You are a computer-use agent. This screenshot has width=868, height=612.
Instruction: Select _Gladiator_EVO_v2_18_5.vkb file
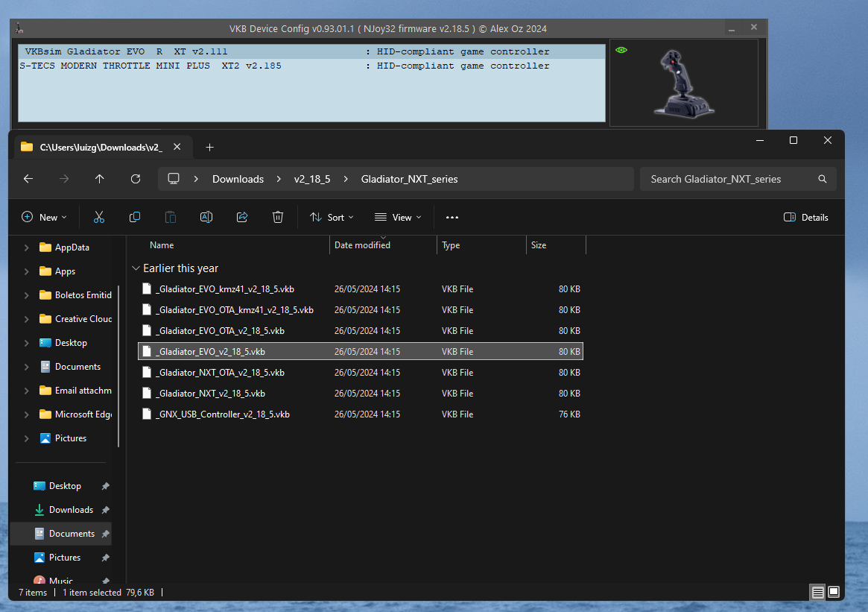pyautogui.click(x=361, y=352)
